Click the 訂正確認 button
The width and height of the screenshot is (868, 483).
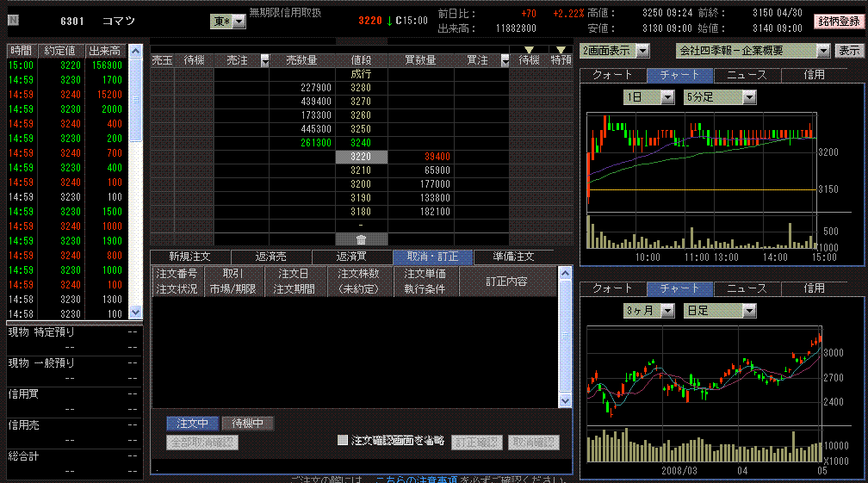(x=477, y=443)
